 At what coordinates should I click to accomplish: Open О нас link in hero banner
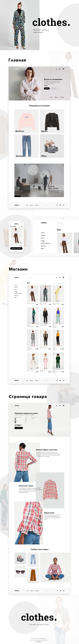(51, 97)
